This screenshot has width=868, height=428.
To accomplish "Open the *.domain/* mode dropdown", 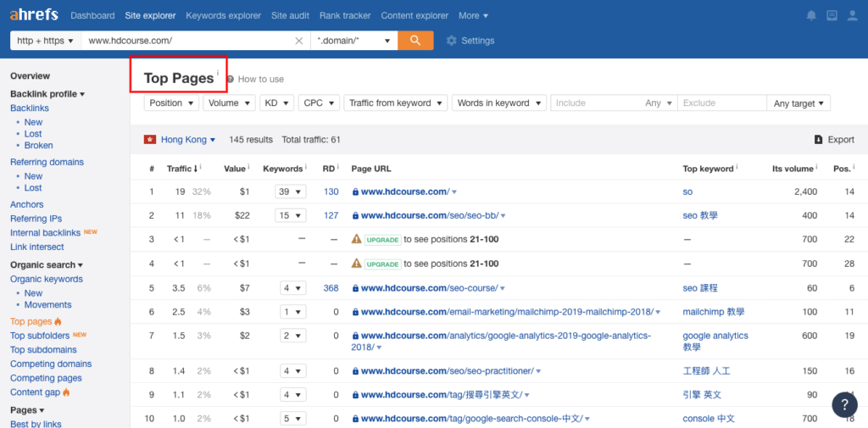I will [x=353, y=41].
